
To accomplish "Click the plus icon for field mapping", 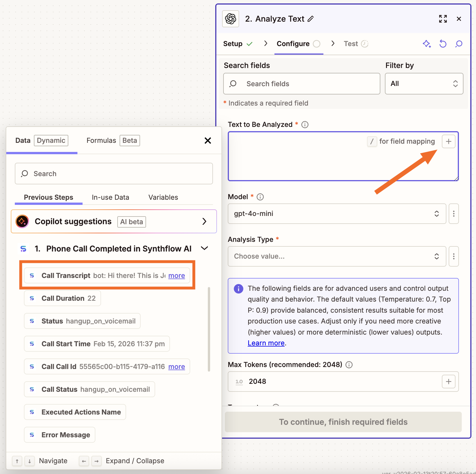I will point(448,141).
